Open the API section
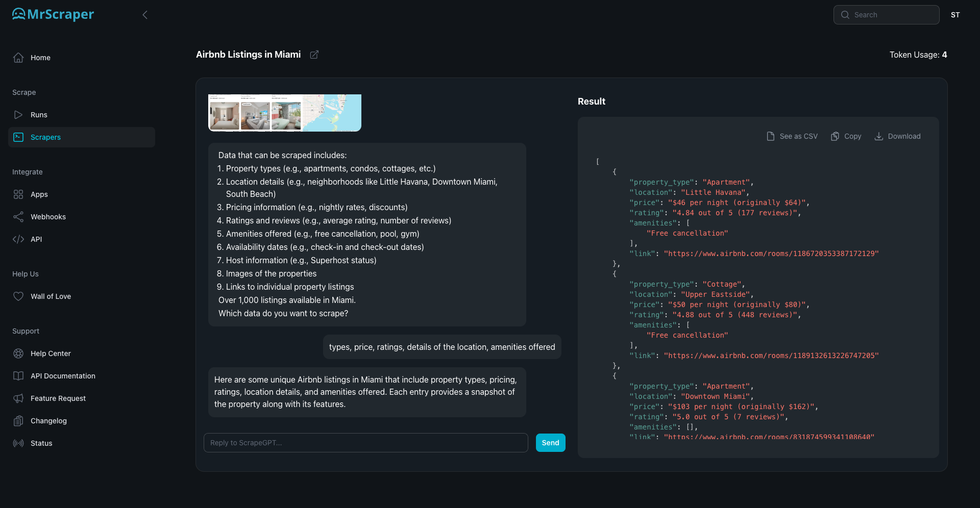The height and width of the screenshot is (508, 980). coord(82,239)
